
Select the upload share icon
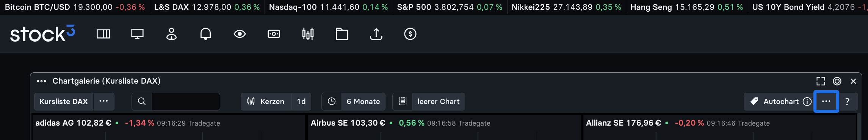coord(376,34)
